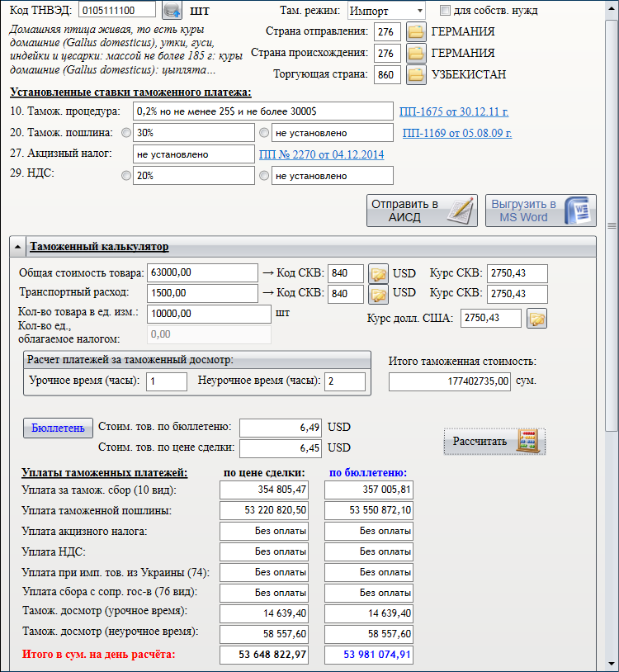Open link ПП-1169 от 05.08.09 г.

(x=457, y=133)
